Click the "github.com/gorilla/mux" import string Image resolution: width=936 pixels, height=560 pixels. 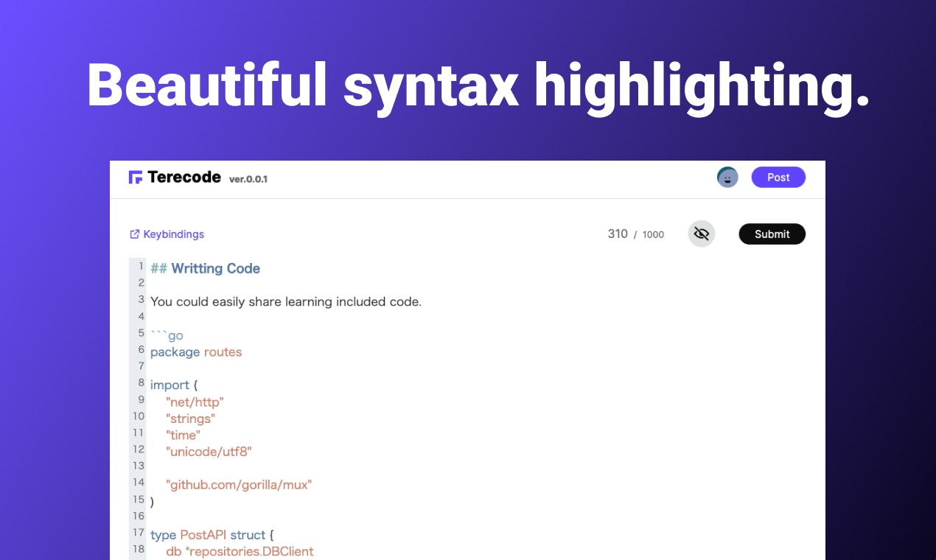pos(239,485)
